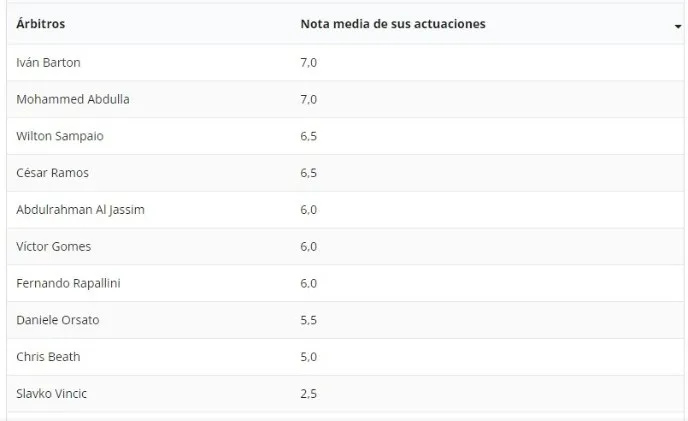Sort by the Árbitros column header
The height and width of the screenshot is (421, 688).
click(x=41, y=24)
